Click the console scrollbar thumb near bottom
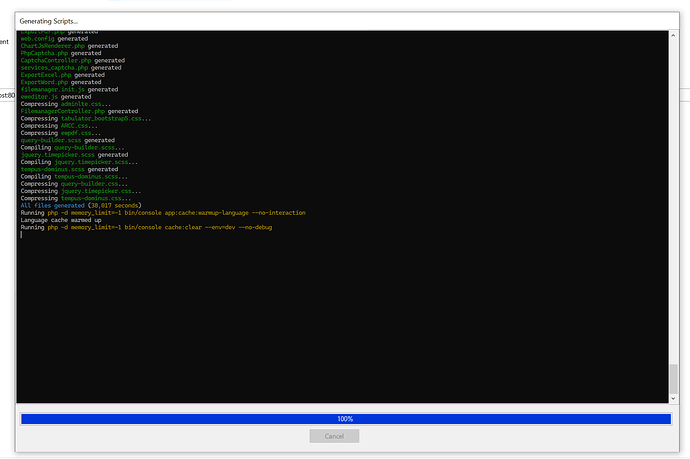 [x=675, y=380]
